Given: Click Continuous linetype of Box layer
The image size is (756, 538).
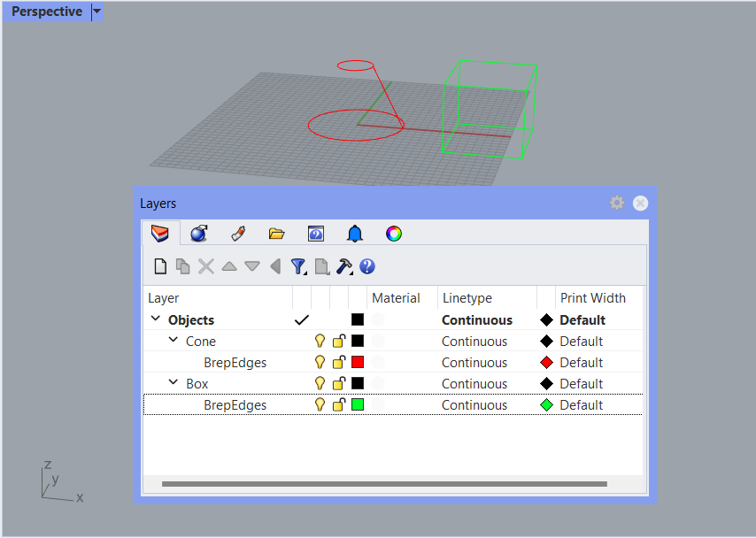Looking at the screenshot, I should pos(474,384).
